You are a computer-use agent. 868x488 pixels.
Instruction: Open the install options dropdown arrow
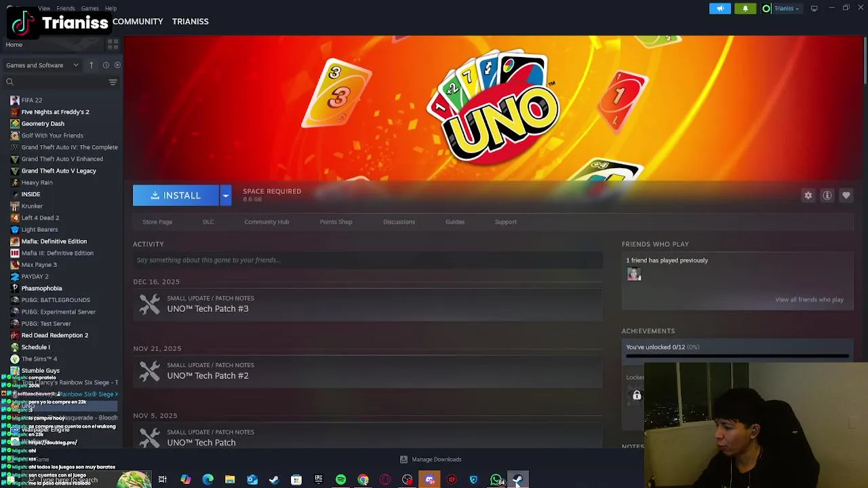(x=226, y=195)
